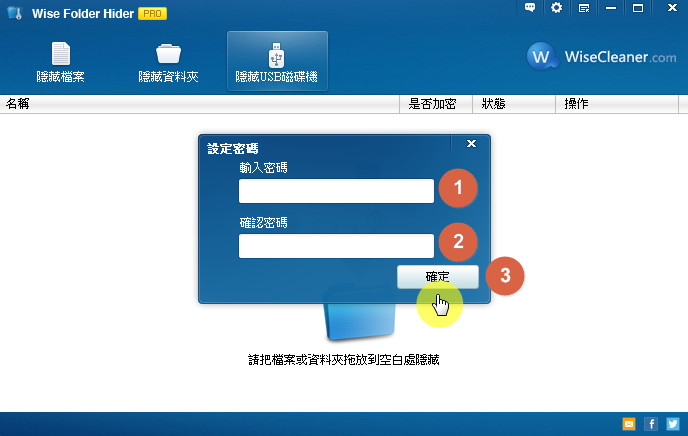Image resolution: width=688 pixels, height=436 pixels.
Task: Select 隱藏檔案 (Hide File) tab
Action: pyautogui.click(x=61, y=62)
